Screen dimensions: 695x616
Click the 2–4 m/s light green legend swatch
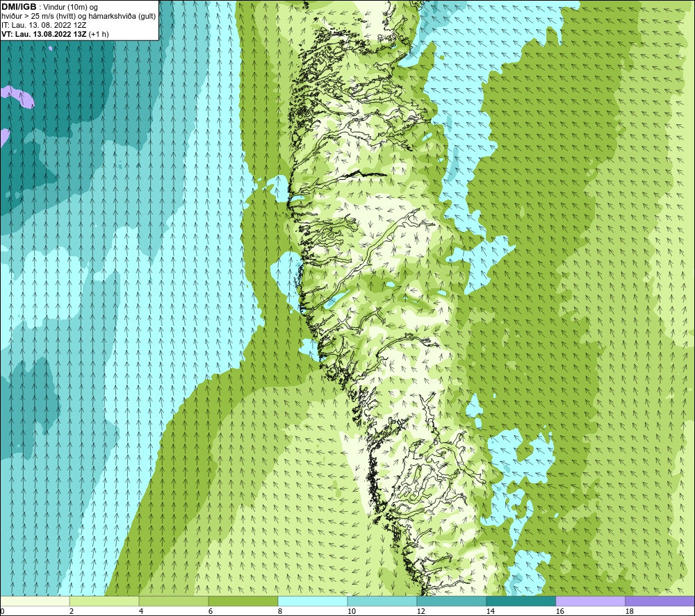pos(104,601)
